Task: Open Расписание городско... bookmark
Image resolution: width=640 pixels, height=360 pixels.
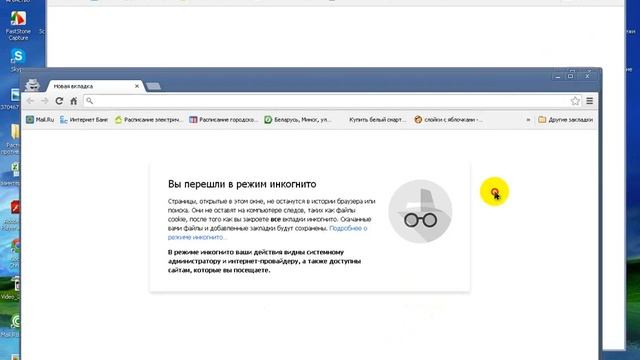Action: pos(224,120)
